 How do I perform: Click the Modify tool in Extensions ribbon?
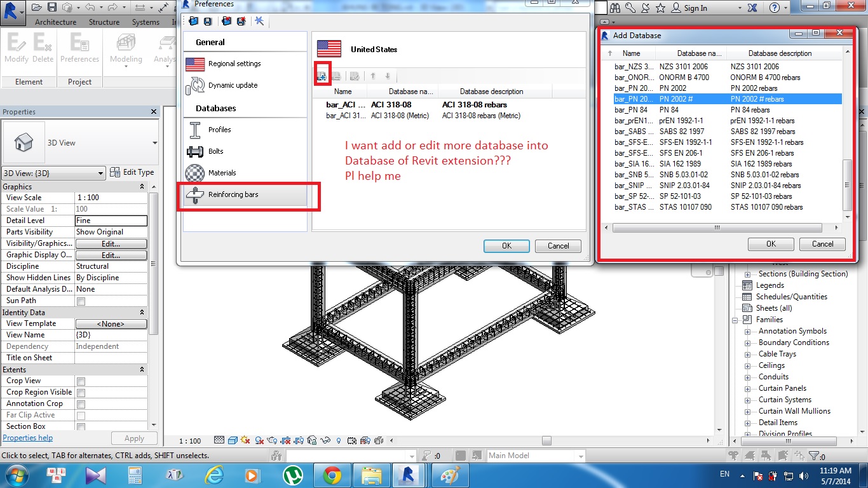[x=17, y=48]
